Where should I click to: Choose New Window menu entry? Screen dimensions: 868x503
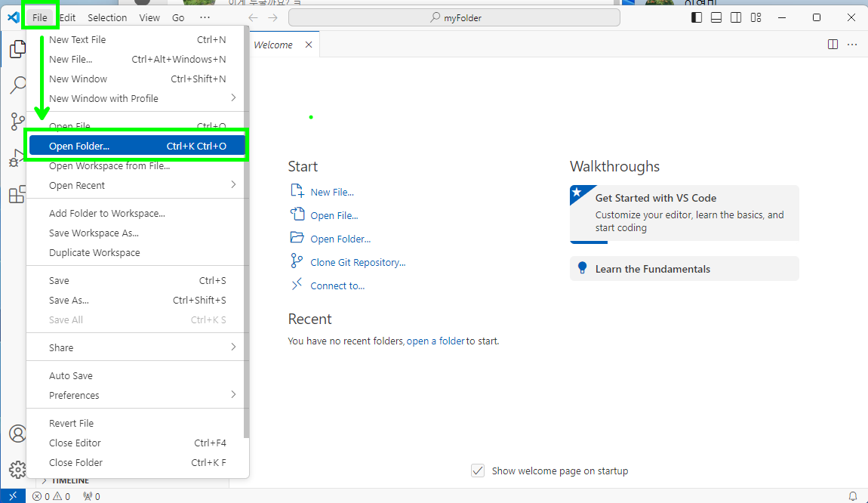(136, 79)
